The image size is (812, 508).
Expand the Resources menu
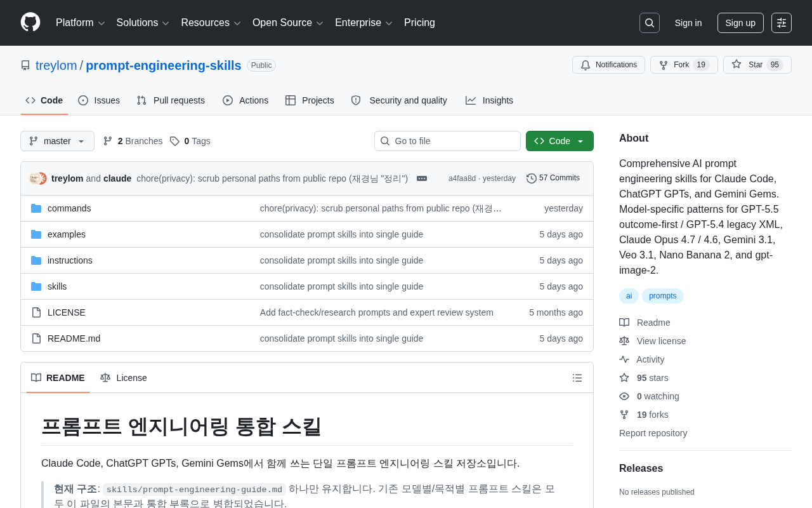click(211, 23)
